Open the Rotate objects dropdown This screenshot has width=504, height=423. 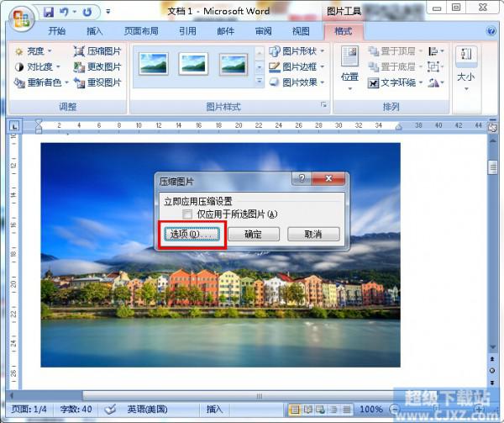(436, 82)
